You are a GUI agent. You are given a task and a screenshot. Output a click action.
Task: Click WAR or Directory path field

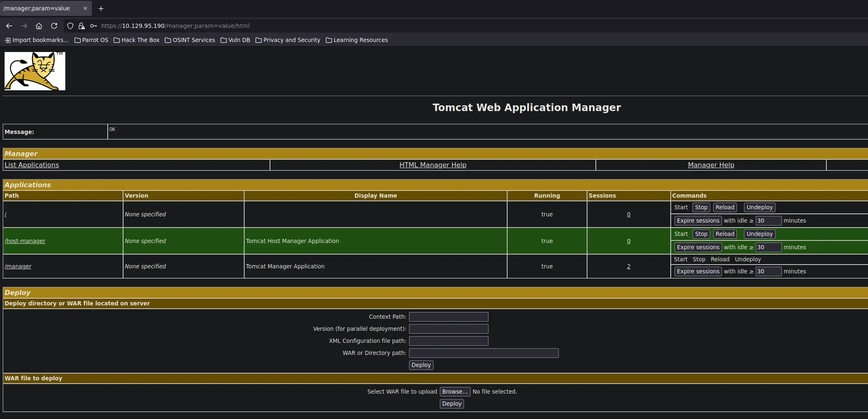tap(484, 353)
